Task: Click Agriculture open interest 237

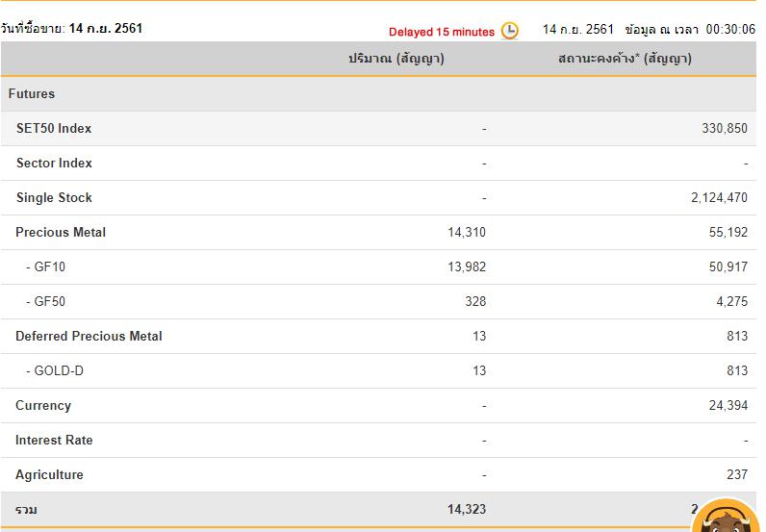Action: 737,475
